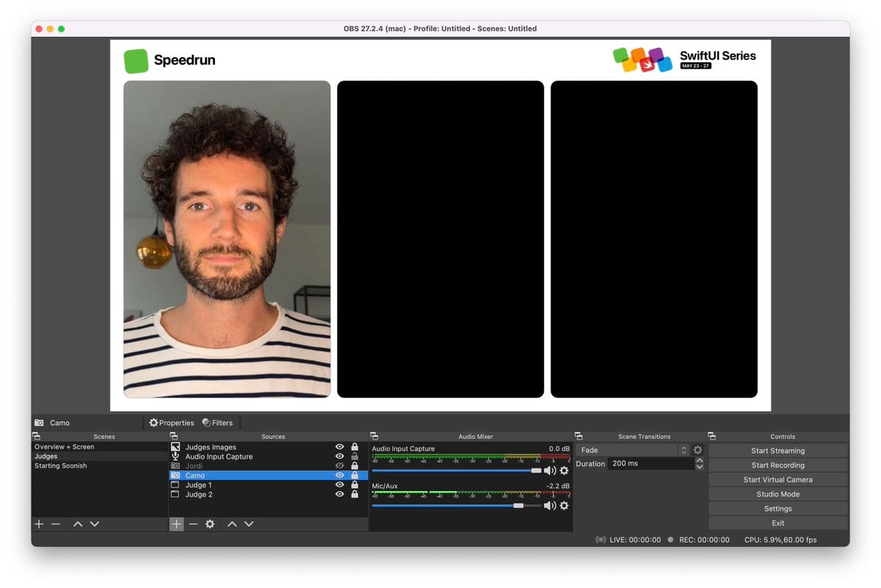The width and height of the screenshot is (881, 588).
Task: Pop out the Scenes dock icon
Action: pyautogui.click(x=36, y=437)
